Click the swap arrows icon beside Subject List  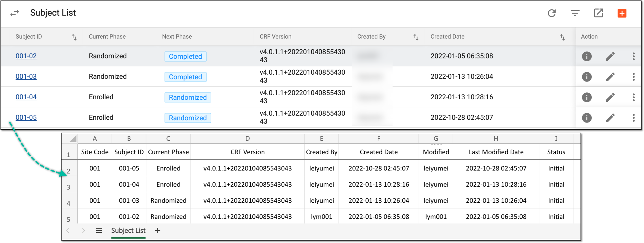pos(15,13)
